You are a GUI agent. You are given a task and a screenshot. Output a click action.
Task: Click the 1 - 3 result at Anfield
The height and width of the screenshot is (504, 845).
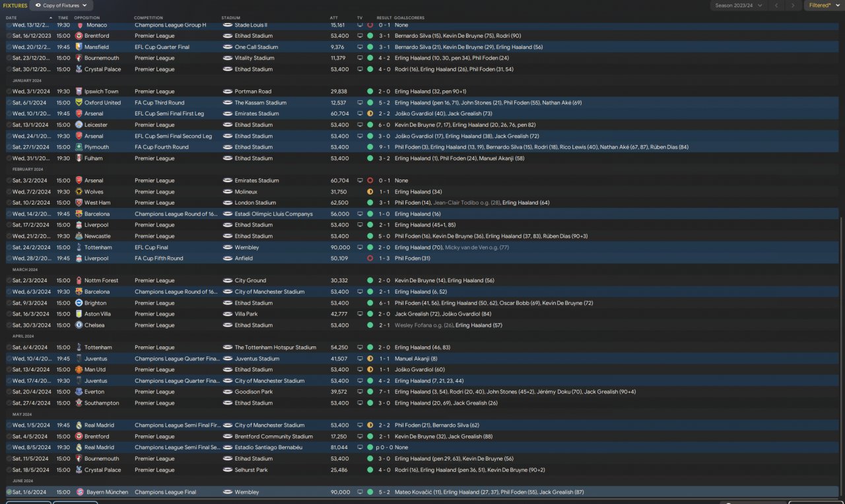[x=384, y=259]
